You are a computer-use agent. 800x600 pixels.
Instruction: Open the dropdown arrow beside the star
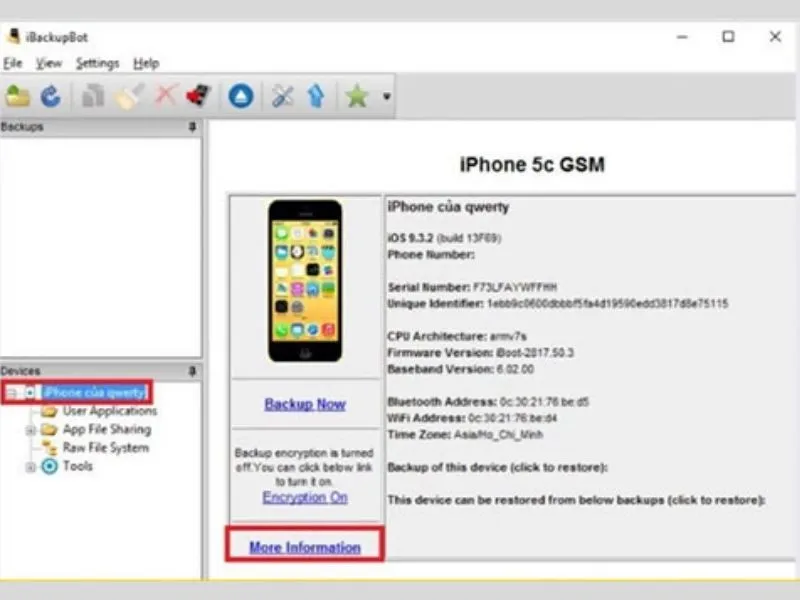[x=387, y=96]
